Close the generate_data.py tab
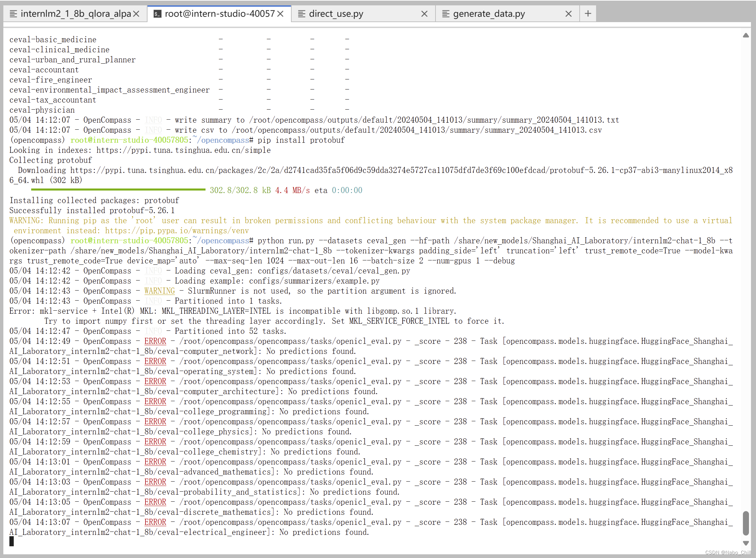 [569, 14]
